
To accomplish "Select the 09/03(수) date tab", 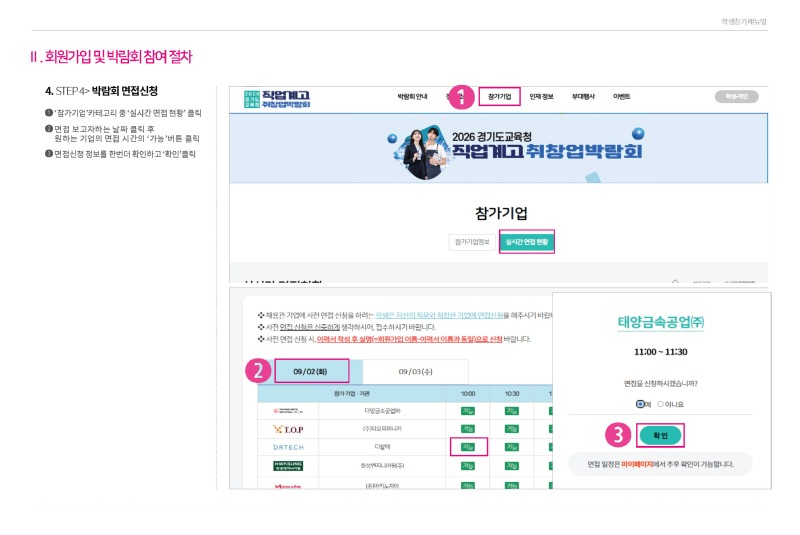I will pos(415,371).
